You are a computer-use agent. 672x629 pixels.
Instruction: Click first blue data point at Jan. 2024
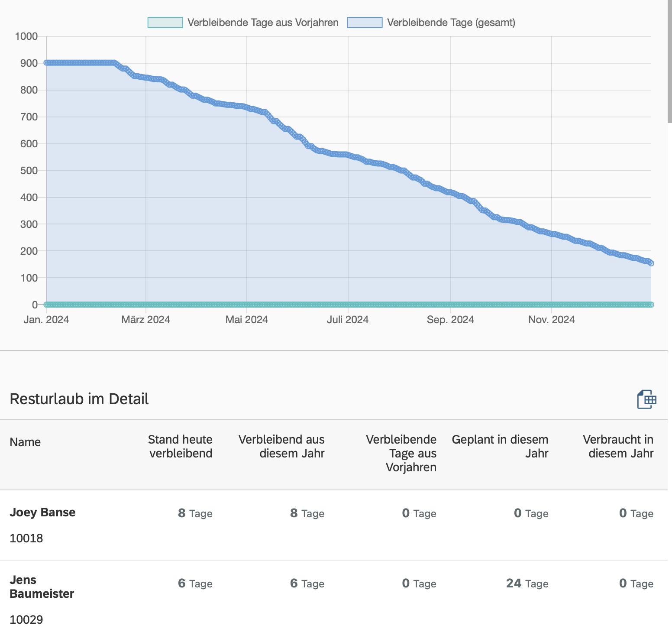tap(47, 63)
